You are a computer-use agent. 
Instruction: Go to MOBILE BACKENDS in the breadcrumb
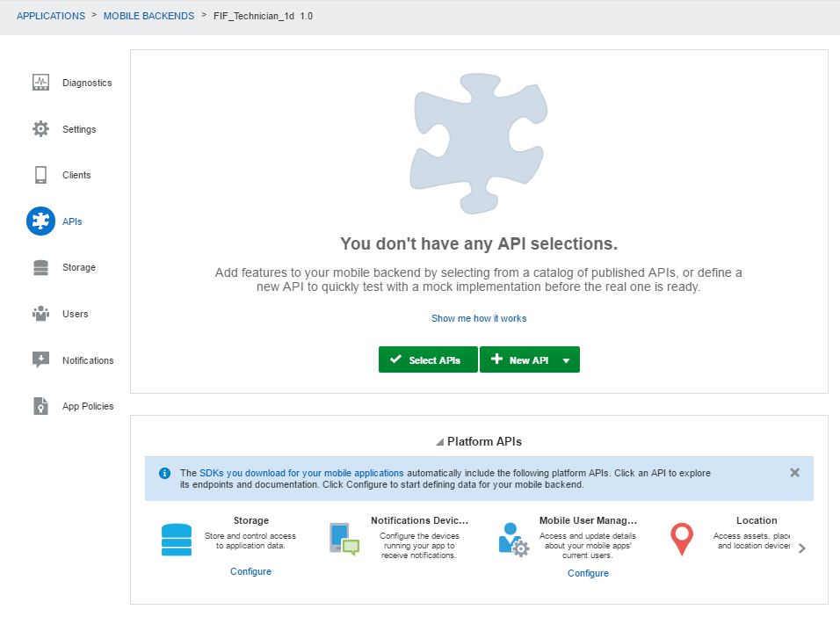point(148,15)
